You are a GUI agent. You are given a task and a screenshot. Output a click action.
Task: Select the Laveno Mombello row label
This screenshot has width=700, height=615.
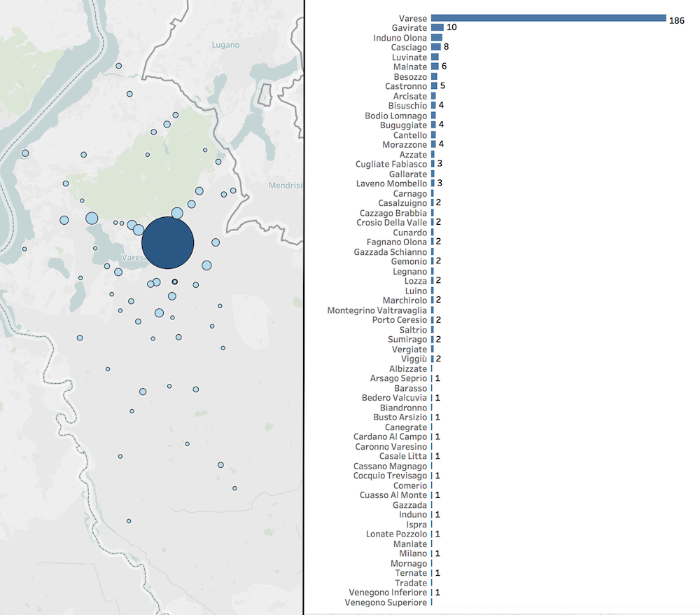coord(391,184)
